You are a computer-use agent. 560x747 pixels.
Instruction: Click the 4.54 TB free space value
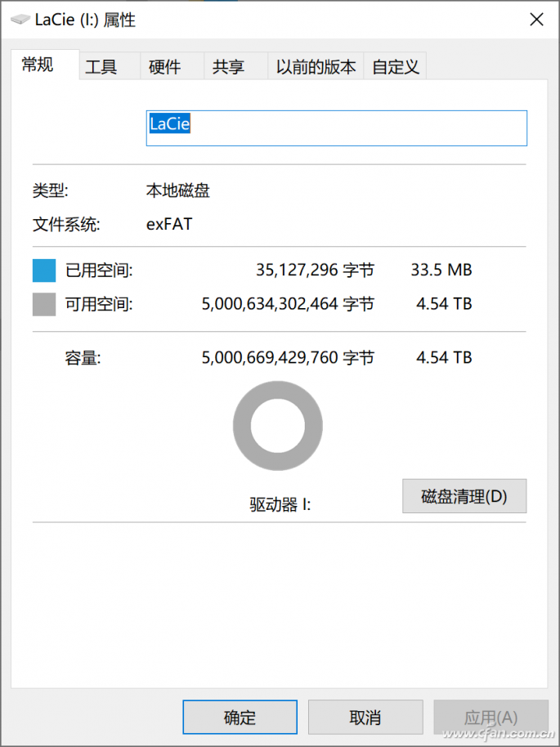444,303
